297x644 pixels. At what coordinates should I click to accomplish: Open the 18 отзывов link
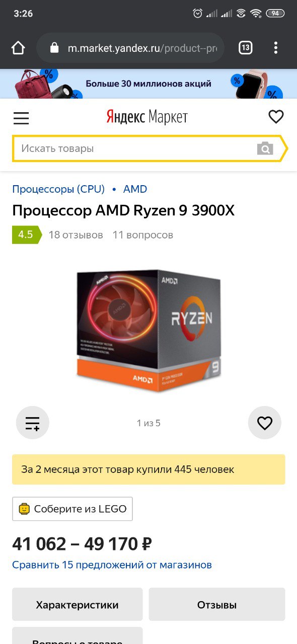pos(76,235)
